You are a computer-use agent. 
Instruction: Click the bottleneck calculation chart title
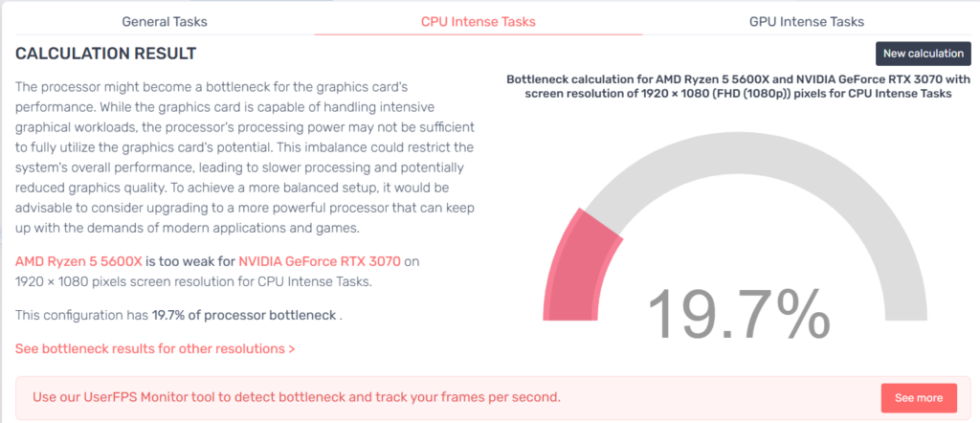tap(737, 86)
